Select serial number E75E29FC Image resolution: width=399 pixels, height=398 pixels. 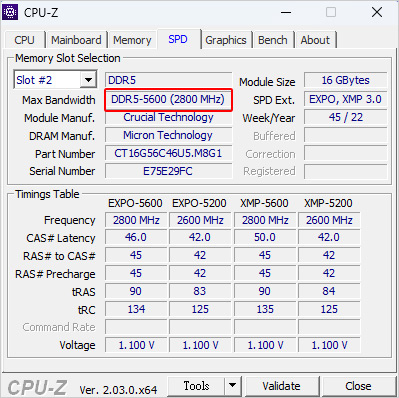point(168,171)
